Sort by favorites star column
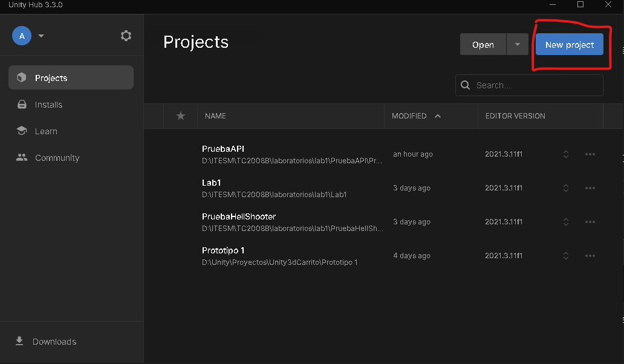624x364 pixels. coord(181,115)
